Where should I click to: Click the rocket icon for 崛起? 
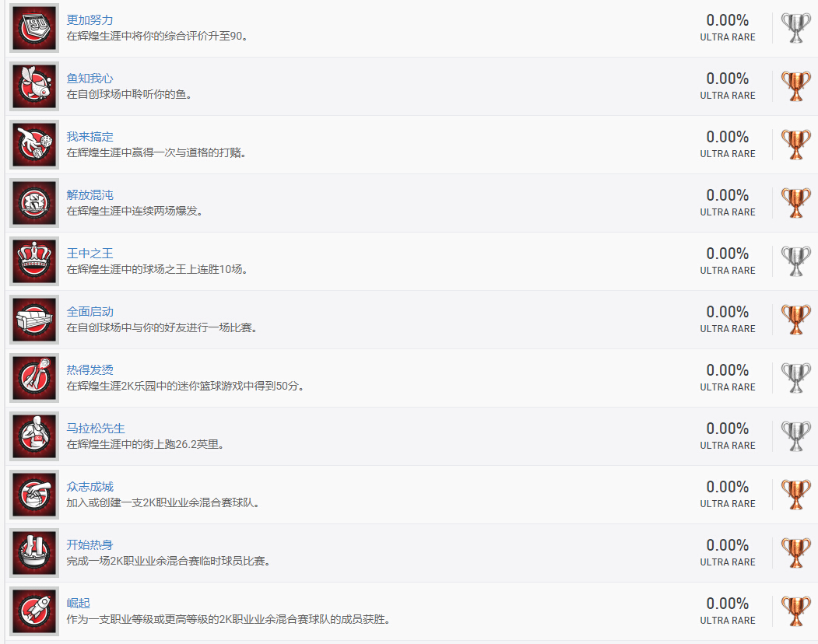click(x=34, y=611)
